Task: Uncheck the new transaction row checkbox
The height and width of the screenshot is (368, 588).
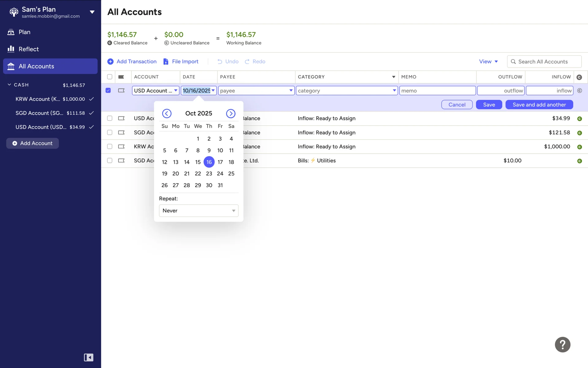Action: pos(108,90)
